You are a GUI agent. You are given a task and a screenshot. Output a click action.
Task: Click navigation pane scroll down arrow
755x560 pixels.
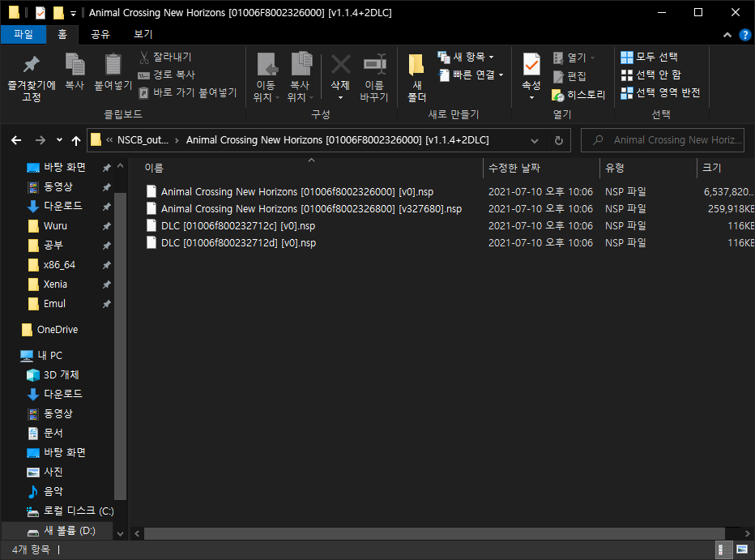point(121,533)
